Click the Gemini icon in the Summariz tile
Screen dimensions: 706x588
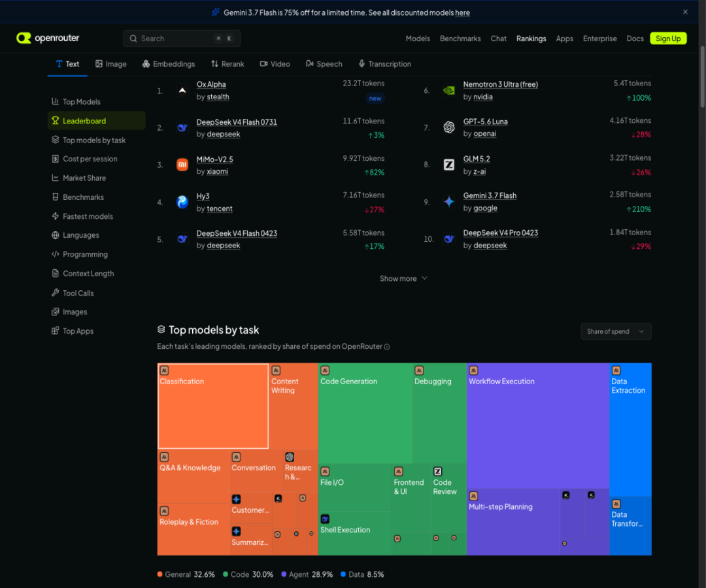click(x=236, y=531)
